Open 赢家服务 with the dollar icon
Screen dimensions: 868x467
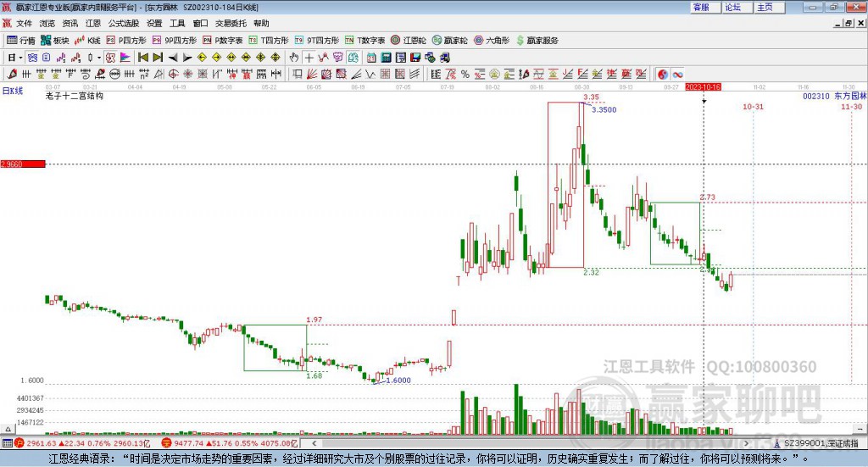(x=537, y=41)
